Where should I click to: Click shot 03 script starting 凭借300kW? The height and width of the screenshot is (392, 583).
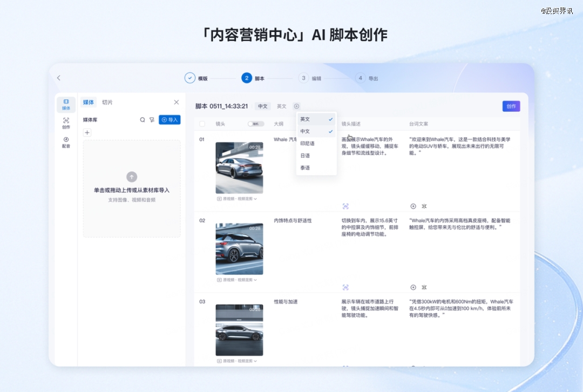coord(461,308)
